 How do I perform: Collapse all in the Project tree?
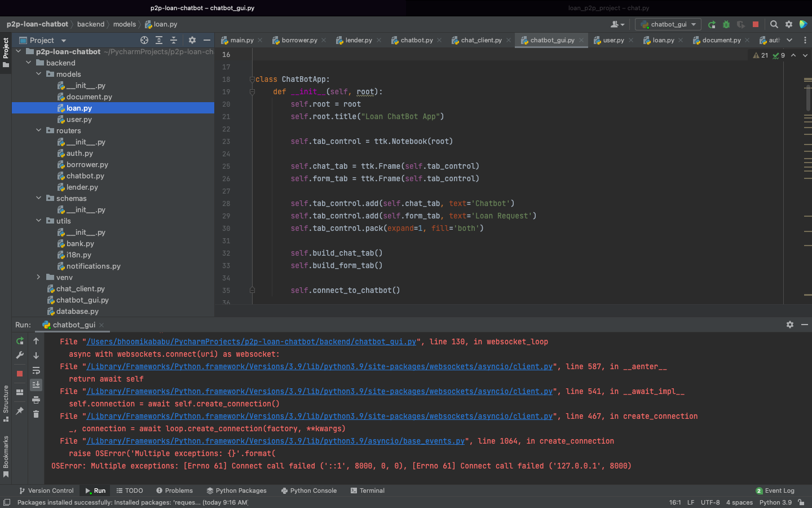pos(174,40)
